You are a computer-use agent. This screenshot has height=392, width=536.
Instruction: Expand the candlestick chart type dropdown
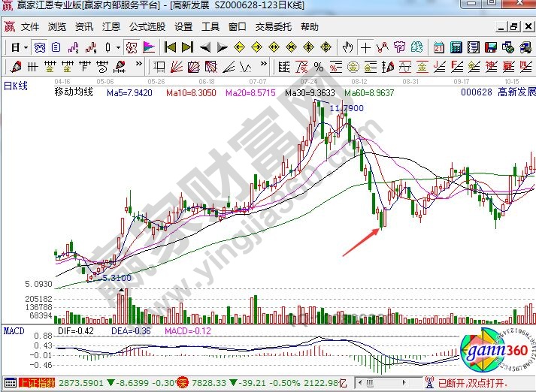click(x=118, y=47)
